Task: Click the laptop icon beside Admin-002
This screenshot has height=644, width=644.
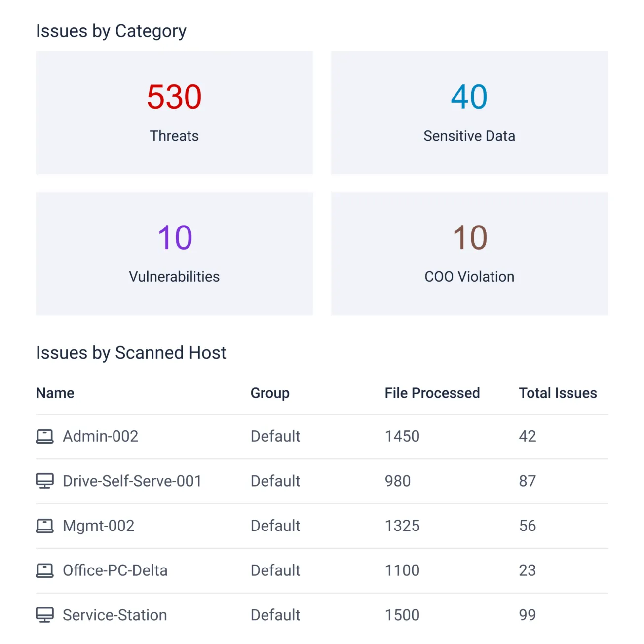Action: [x=44, y=436]
